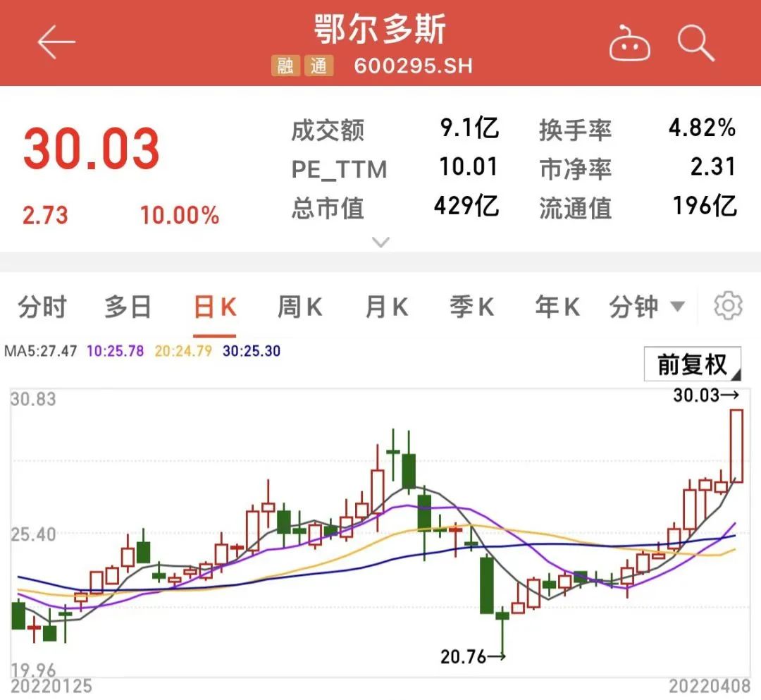Open the AI robot assistant icon
761x700 pixels.
click(630, 42)
